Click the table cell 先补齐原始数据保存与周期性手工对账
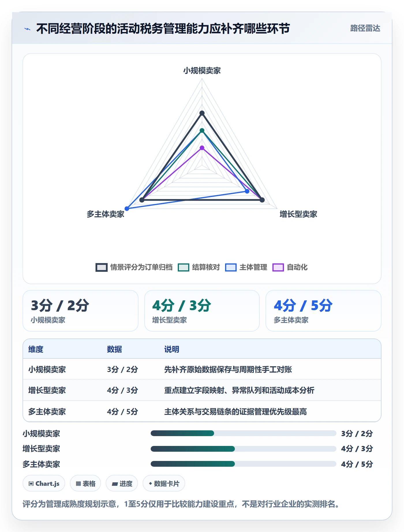Screen dimensions: 404x532 (228, 369)
